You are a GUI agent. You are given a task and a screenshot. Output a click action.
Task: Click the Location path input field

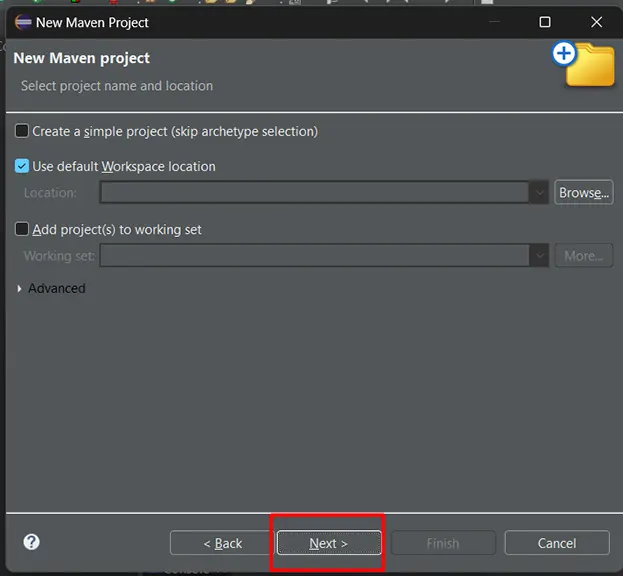point(315,193)
